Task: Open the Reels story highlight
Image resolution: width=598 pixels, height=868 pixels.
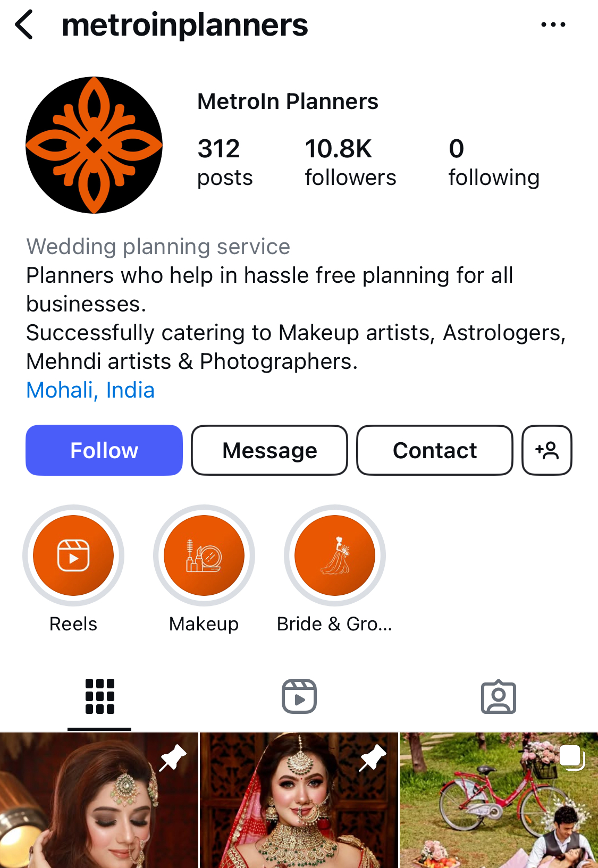Action: coord(73,555)
